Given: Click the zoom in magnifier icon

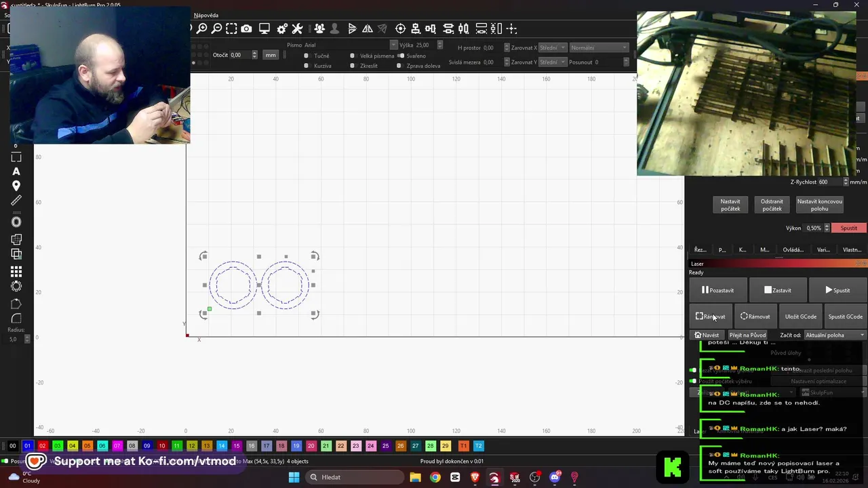Looking at the screenshot, I should (201, 28).
